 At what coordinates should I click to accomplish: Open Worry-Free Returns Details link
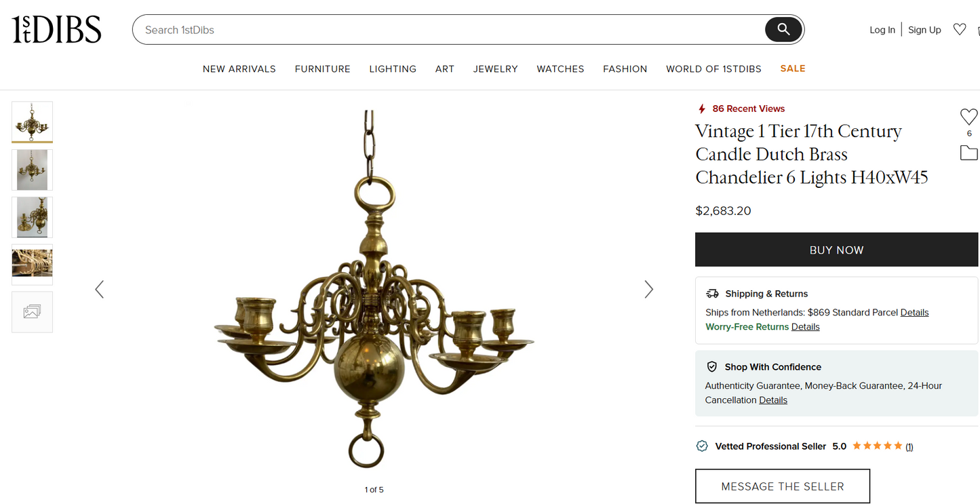[805, 326]
